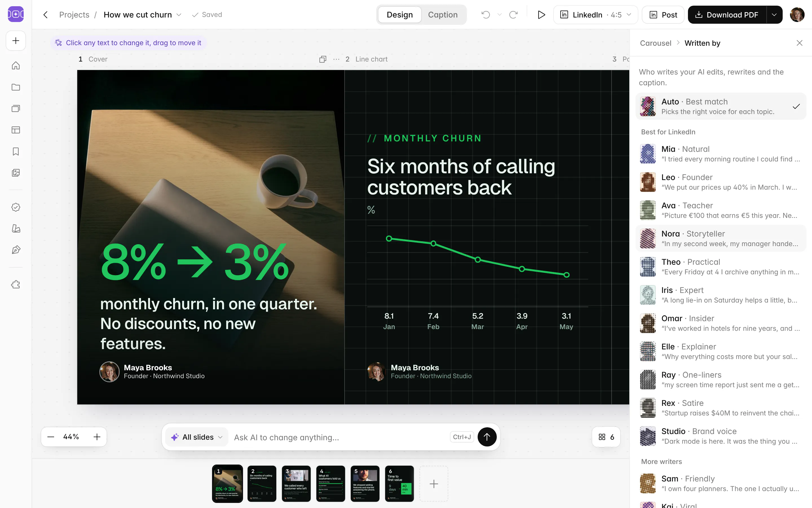Expand the project title dropdown chevron

pyautogui.click(x=179, y=15)
